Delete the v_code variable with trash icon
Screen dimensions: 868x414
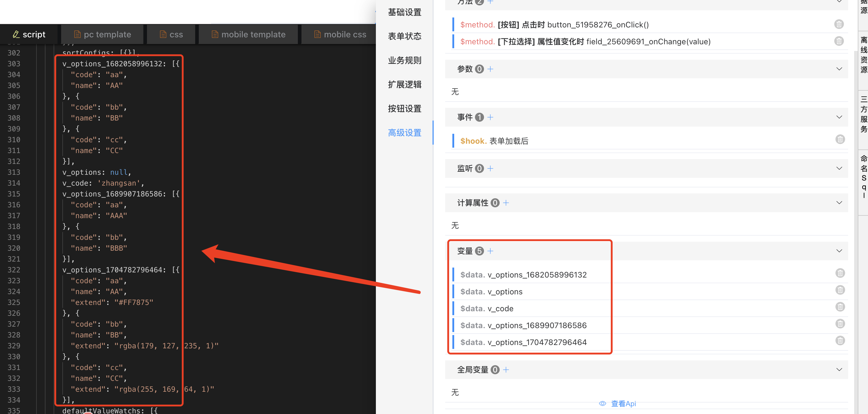(840, 307)
